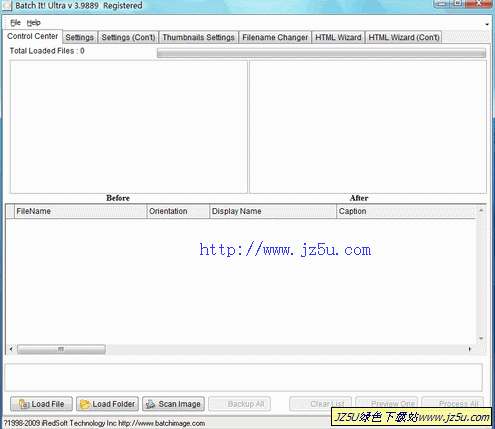Image resolution: width=495 pixels, height=429 pixels.
Task: Click the batchimage.com status bar text
Action: click(104, 423)
